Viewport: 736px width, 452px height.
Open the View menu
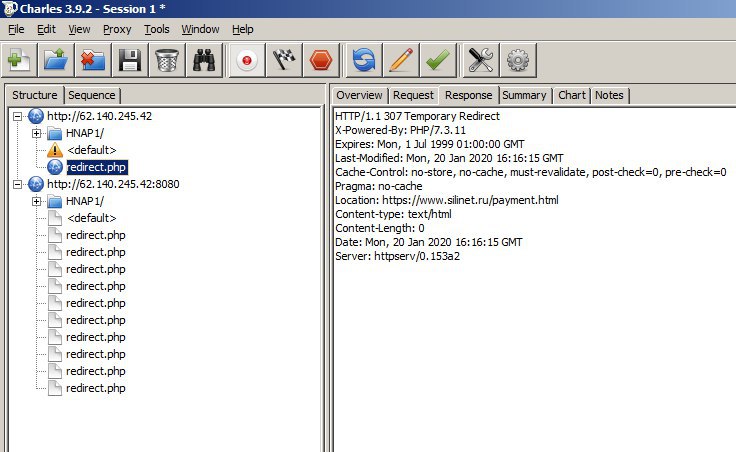79,29
